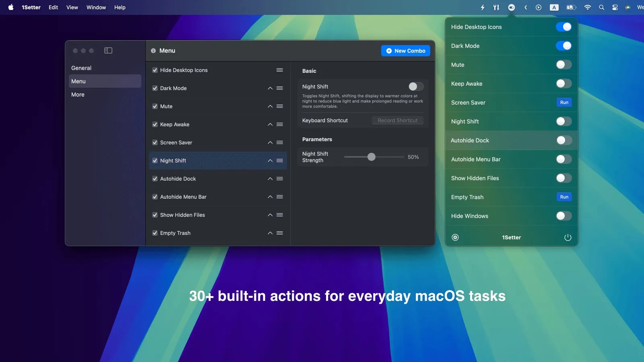
Task: Switch to the General settings section
Action: pos(81,68)
